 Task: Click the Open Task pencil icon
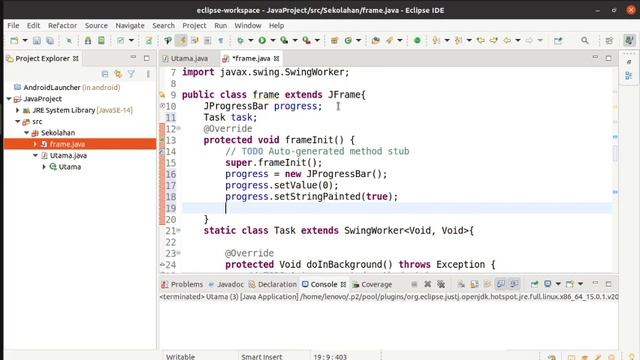tap(389, 40)
